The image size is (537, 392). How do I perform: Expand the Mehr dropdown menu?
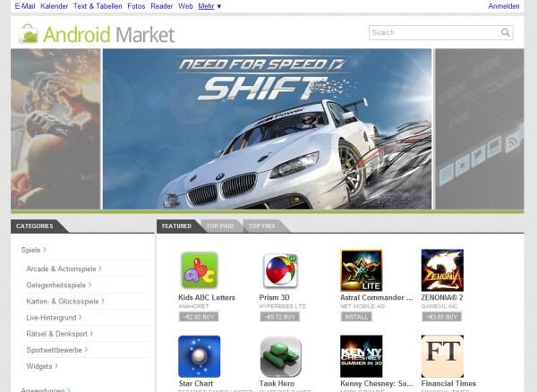tap(209, 6)
